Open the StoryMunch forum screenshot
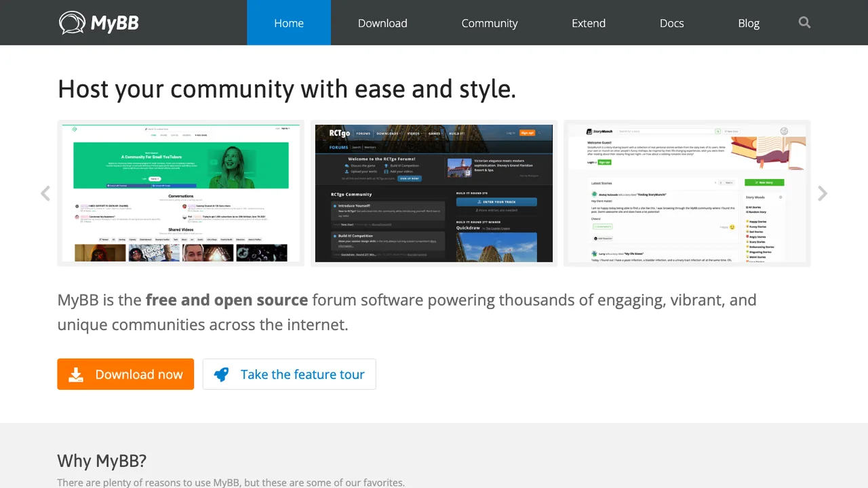The width and height of the screenshot is (868, 488). (687, 193)
